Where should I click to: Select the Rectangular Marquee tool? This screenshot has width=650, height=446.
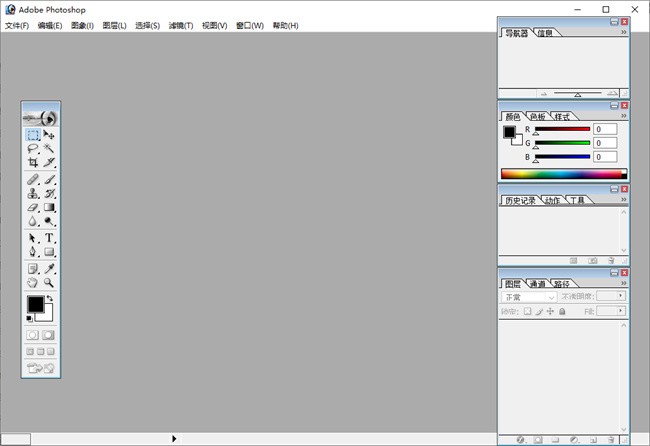coord(33,135)
